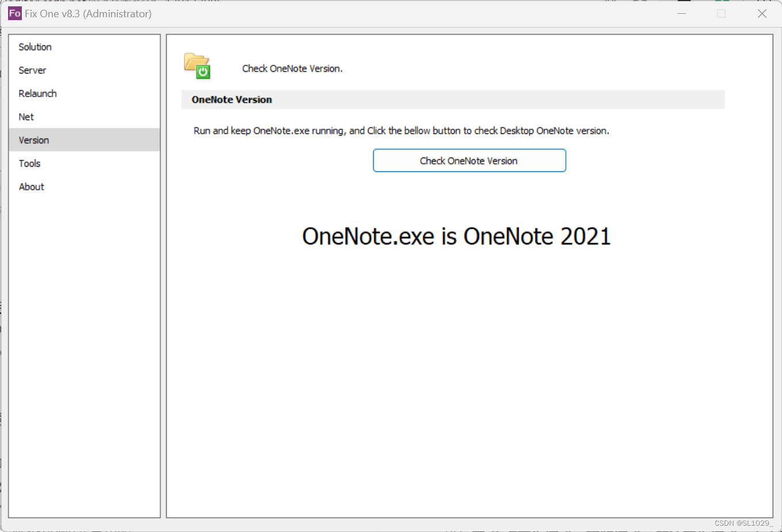Viewport: 782px width, 532px height.
Task: Minimize the Fix One window
Action: [682, 13]
